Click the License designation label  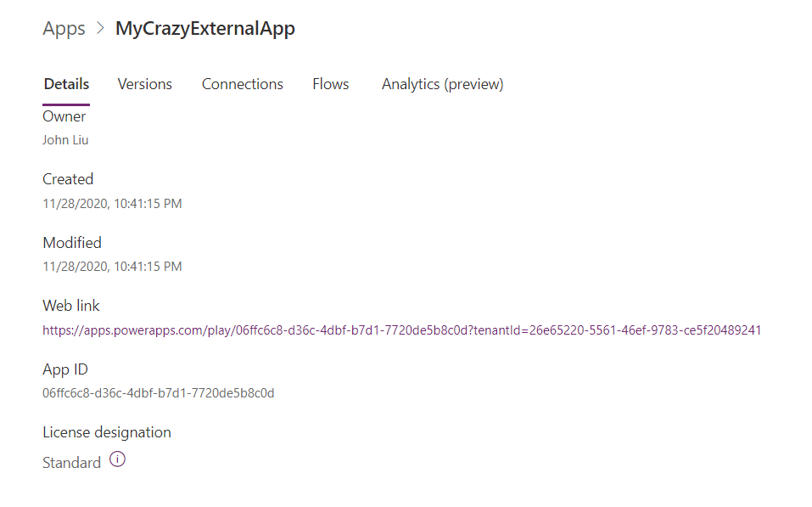pos(107,432)
